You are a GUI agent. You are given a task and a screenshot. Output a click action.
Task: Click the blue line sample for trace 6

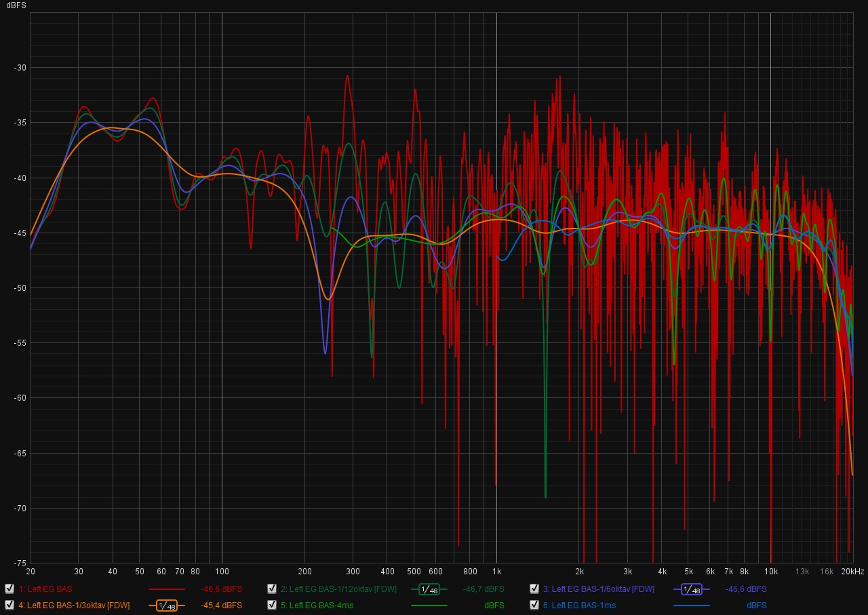coord(691,606)
